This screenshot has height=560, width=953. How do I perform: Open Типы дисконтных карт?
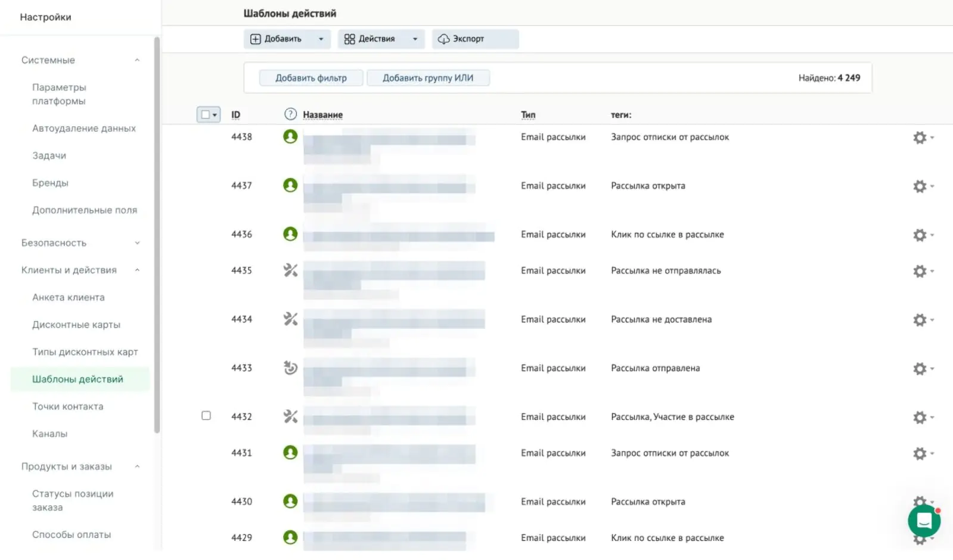(x=85, y=352)
